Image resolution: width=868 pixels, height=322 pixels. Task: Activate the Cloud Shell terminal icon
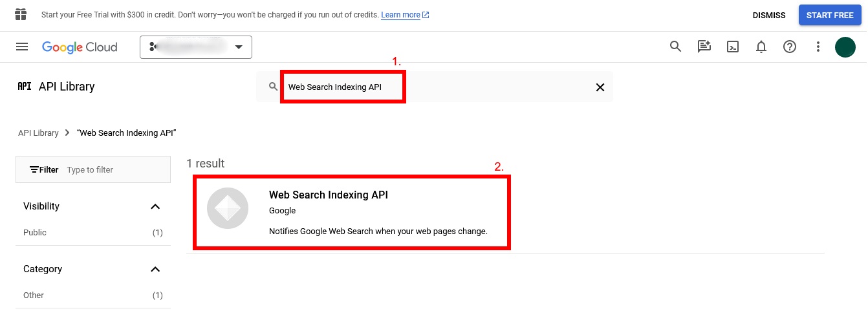[x=733, y=47]
